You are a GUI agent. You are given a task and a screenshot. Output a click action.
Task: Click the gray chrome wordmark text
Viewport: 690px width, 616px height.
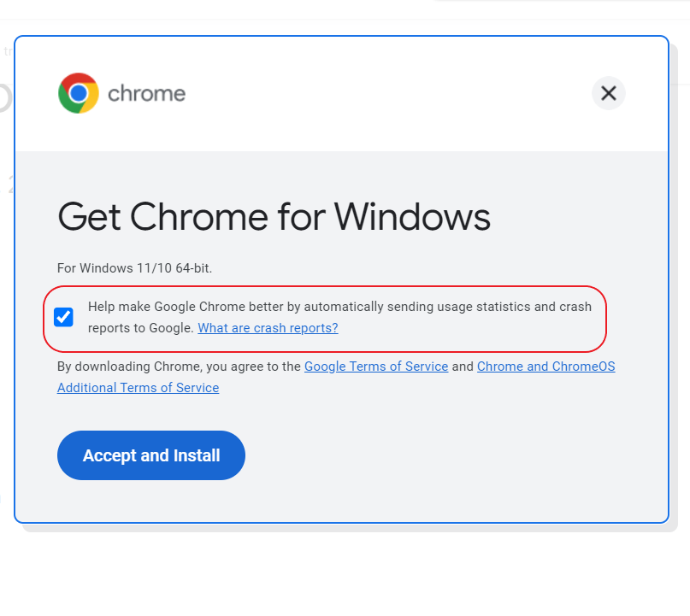tap(146, 94)
